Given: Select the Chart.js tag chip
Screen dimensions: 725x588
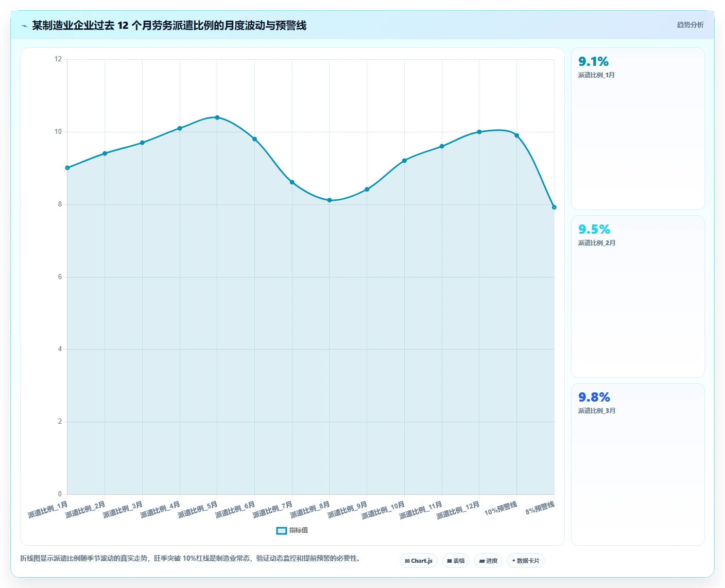Looking at the screenshot, I should click(x=419, y=561).
